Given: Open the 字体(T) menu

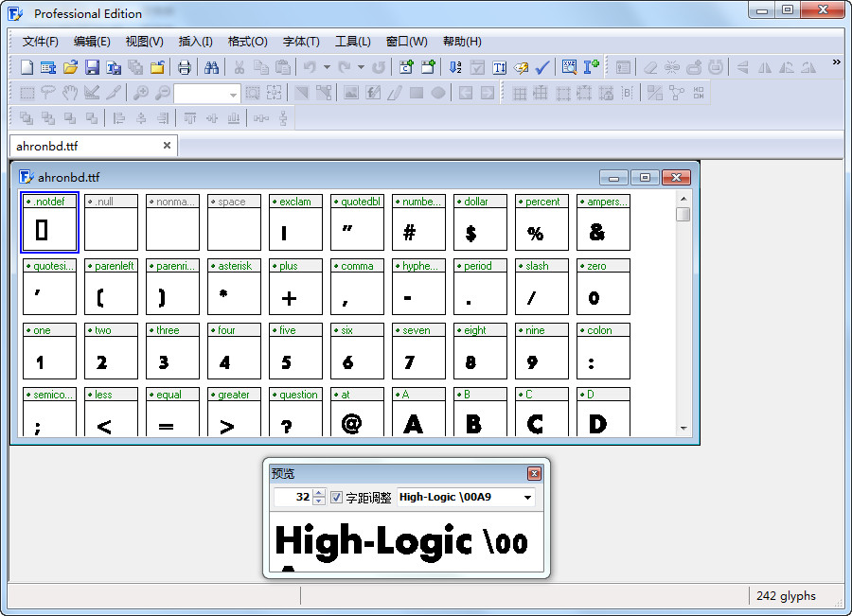Looking at the screenshot, I should [x=301, y=42].
